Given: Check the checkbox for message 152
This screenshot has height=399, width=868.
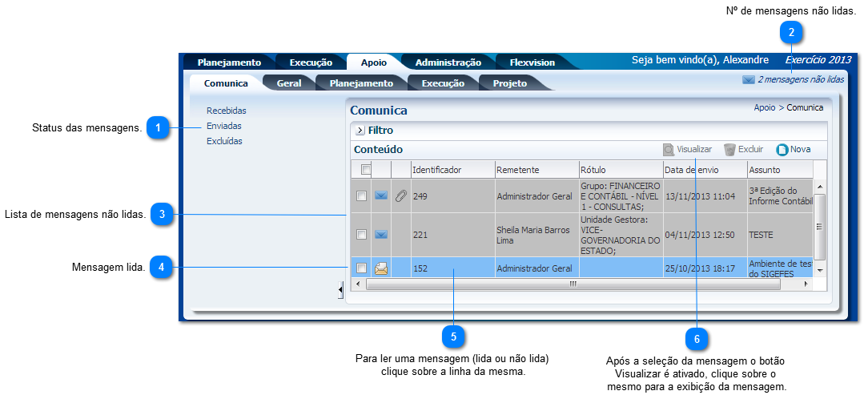Looking at the screenshot, I should (x=361, y=268).
